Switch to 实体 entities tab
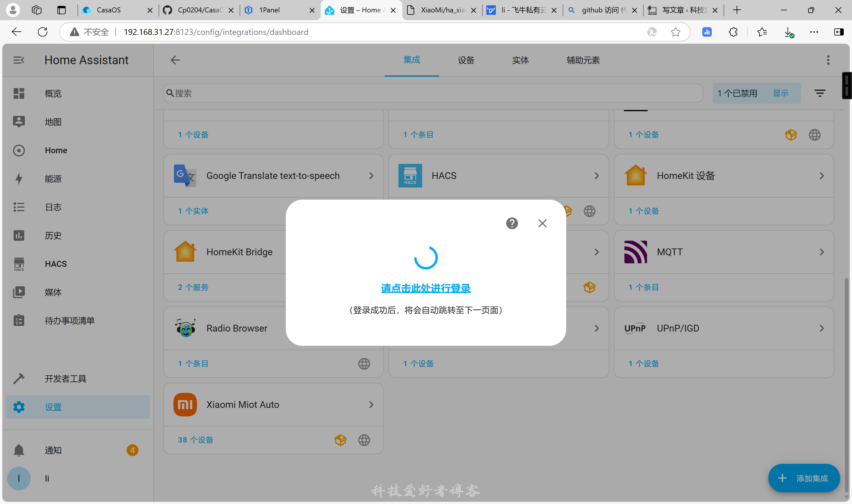The image size is (852, 504). tap(520, 60)
